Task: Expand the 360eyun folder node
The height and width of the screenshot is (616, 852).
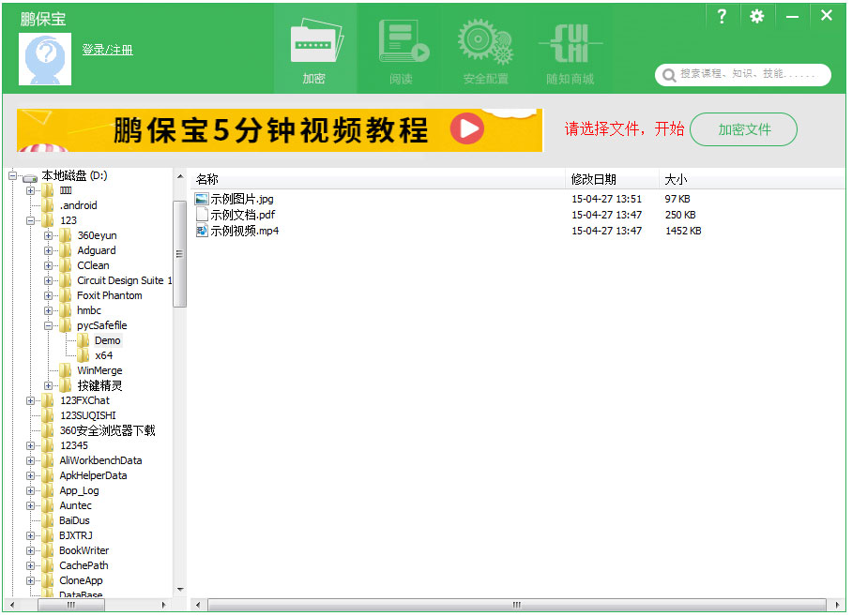Action: (49, 235)
